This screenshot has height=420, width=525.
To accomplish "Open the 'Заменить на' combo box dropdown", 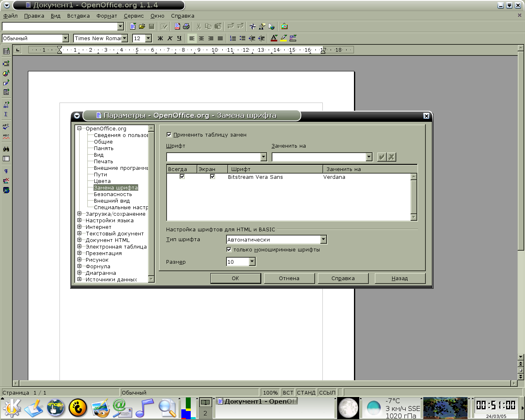I will pos(369,157).
